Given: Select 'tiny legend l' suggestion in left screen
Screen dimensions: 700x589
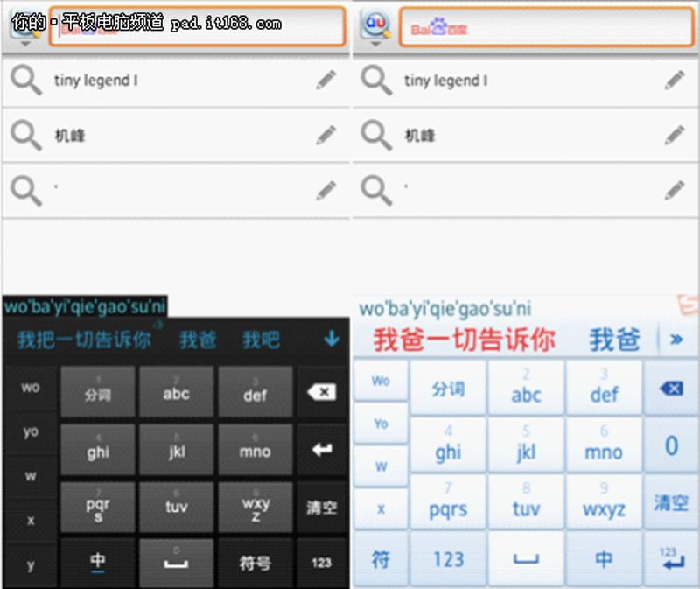Looking at the screenshot, I should pos(95,81).
